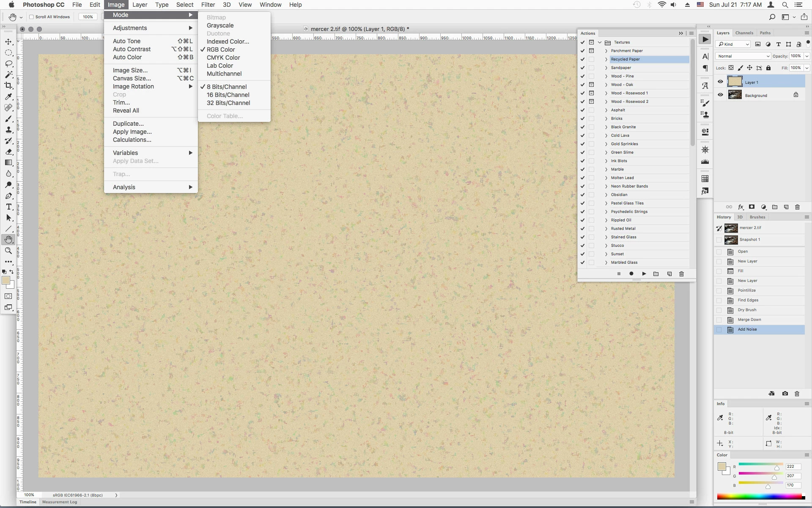Delete layer with Layers panel trash icon

click(x=797, y=207)
